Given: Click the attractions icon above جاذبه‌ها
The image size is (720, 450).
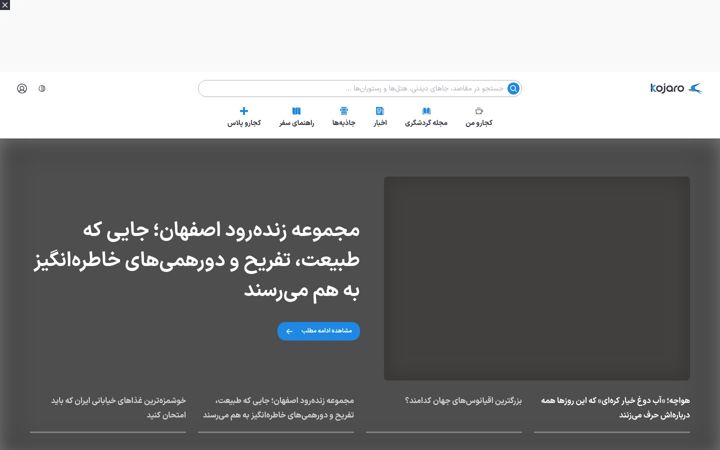Looking at the screenshot, I should 344,111.
